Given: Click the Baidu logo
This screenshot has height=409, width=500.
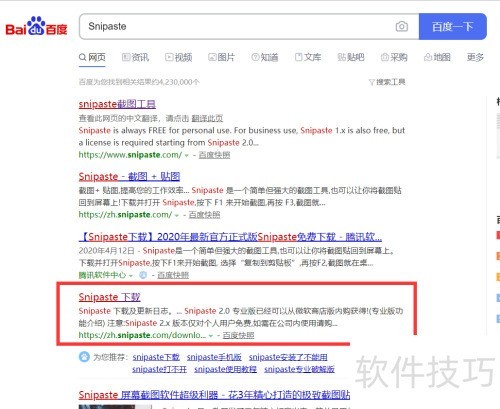Looking at the screenshot, I should point(36,26).
